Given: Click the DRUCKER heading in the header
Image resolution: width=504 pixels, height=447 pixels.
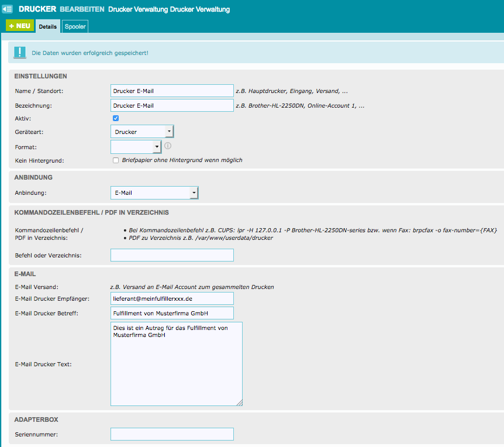Looking at the screenshot, I should click(x=37, y=9).
